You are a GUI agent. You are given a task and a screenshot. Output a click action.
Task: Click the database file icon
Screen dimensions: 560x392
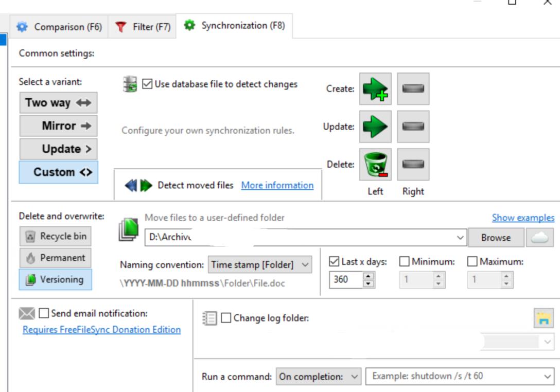coord(130,84)
